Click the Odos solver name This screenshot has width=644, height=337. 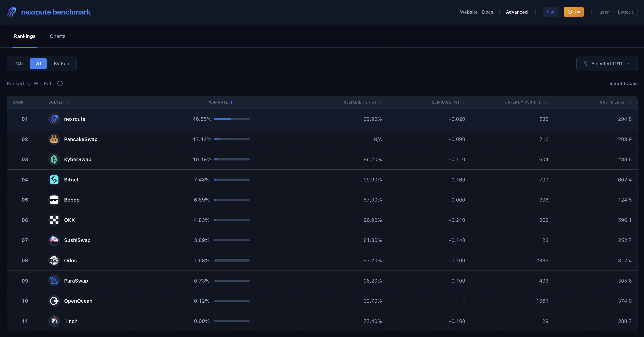[71, 260]
